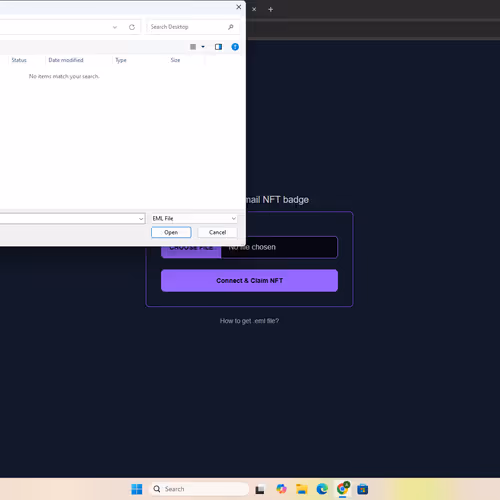Open the EML File type dropdown
This screenshot has height=500, width=500.
click(194, 218)
